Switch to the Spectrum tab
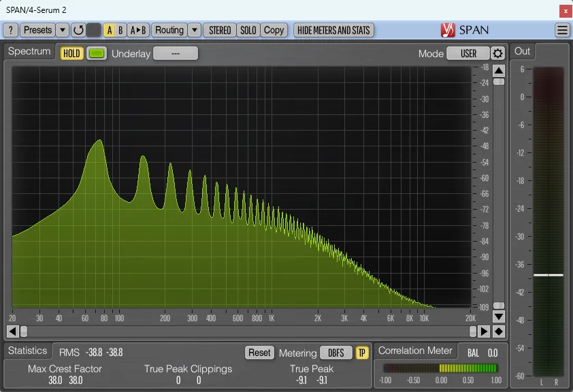This screenshot has height=392, width=573. point(29,52)
